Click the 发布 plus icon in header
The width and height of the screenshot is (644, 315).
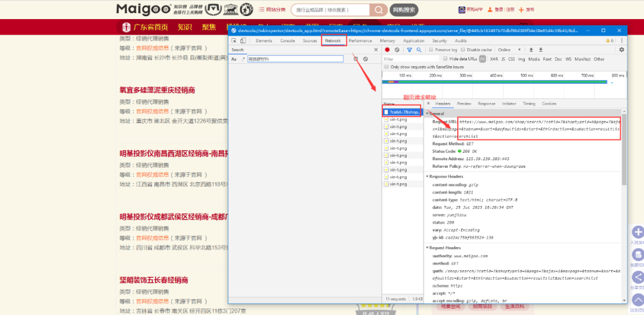click(521, 10)
